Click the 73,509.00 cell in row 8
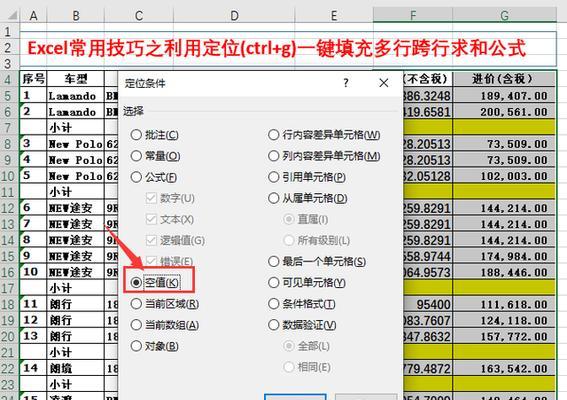 504,144
